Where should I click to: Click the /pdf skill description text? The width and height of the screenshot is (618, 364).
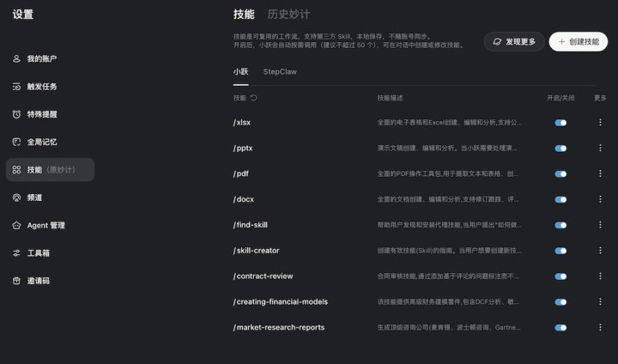coord(448,174)
